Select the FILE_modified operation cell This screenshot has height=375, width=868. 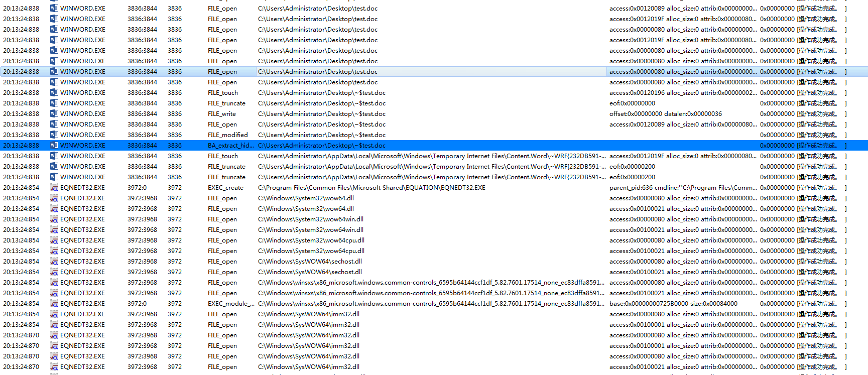(228, 135)
